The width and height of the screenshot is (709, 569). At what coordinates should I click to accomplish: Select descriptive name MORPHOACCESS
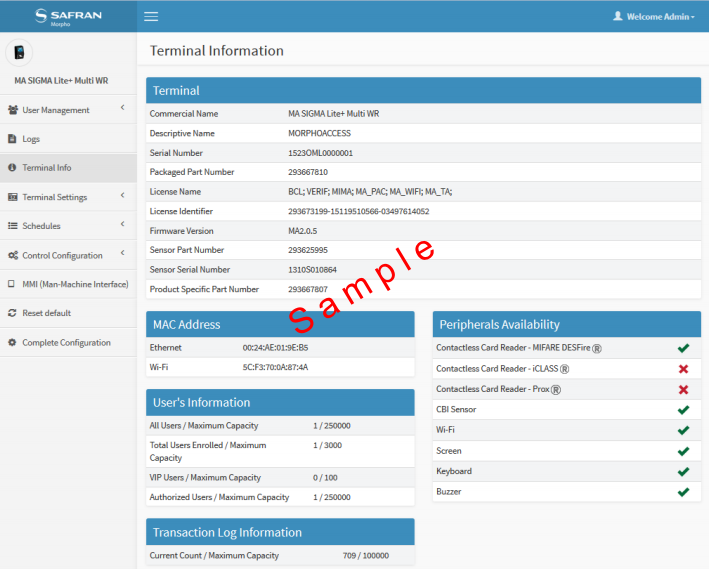click(x=319, y=133)
